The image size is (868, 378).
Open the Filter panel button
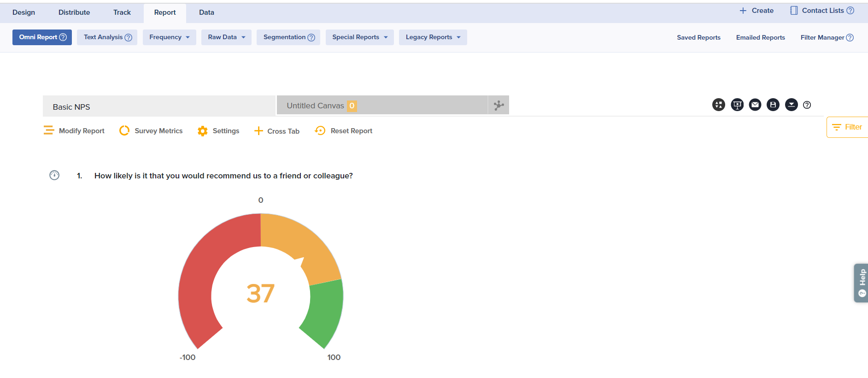click(x=848, y=127)
